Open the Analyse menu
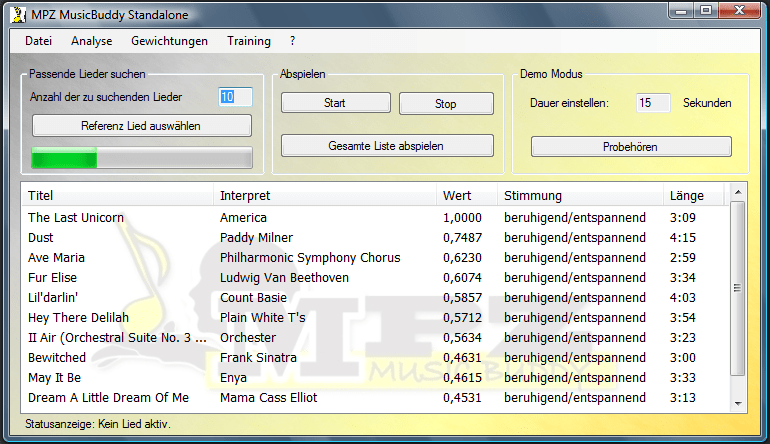770x444 pixels. 91,41
